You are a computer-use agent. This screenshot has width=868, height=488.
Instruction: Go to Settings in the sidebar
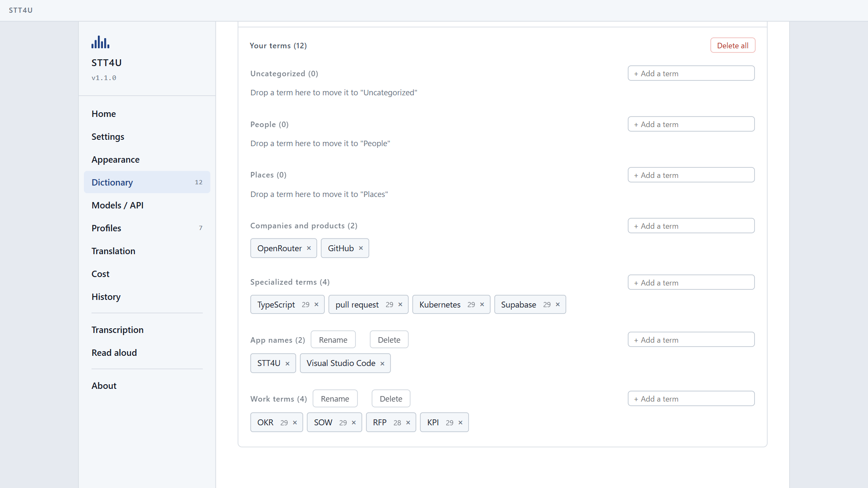tap(147, 136)
